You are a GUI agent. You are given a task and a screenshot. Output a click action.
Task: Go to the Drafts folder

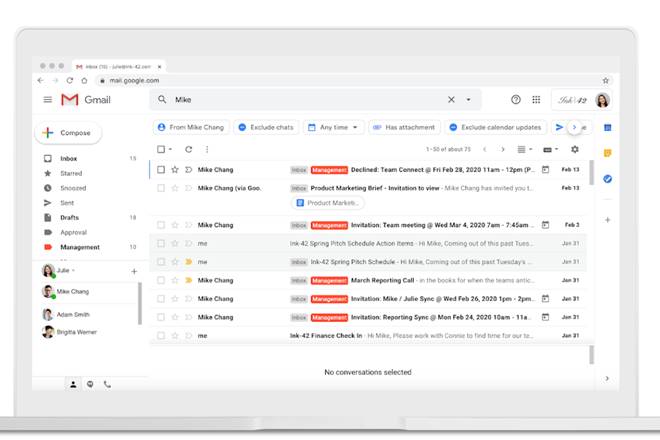pyautogui.click(x=69, y=217)
